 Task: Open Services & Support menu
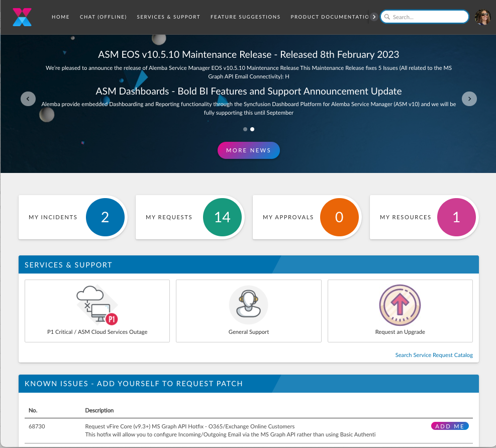coord(168,17)
